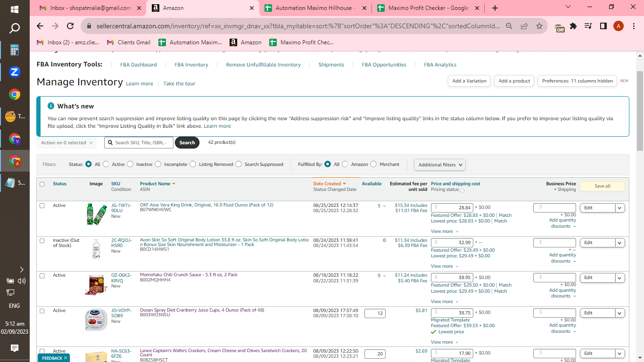Sort the table by Date Created column
644x362 pixels.
330,184
